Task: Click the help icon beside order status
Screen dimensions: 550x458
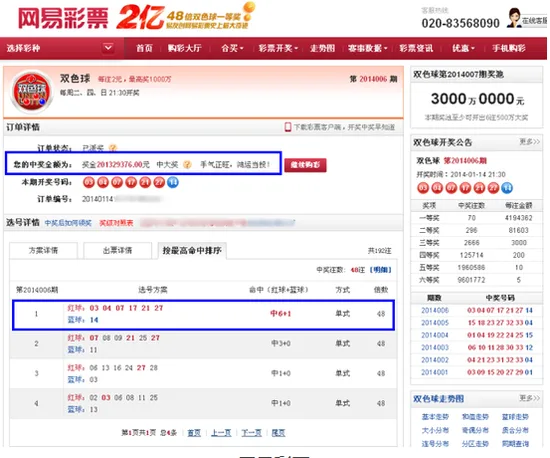Action: pos(113,148)
